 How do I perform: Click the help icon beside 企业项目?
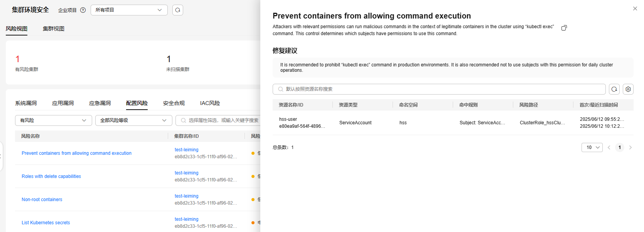(83, 10)
